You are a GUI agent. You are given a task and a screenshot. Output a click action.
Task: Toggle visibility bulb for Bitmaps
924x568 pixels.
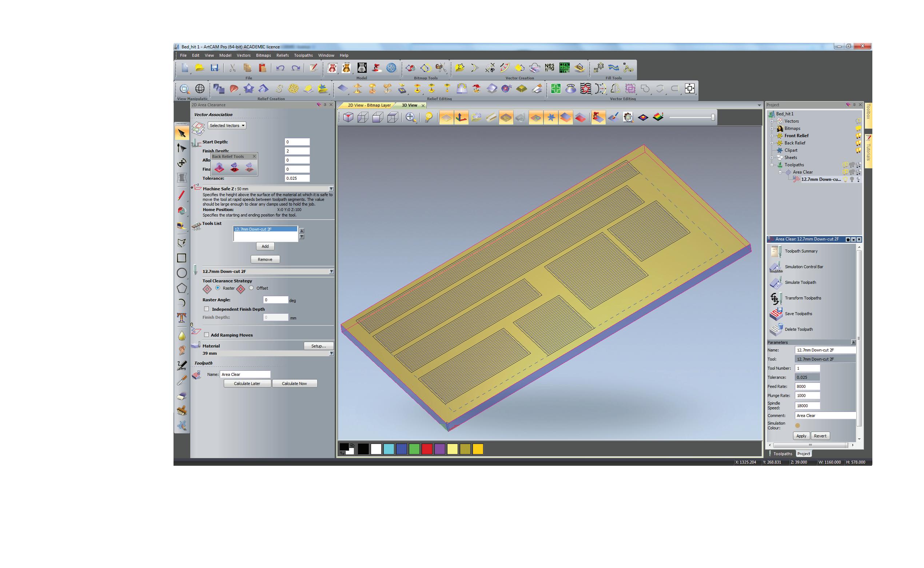(x=858, y=128)
